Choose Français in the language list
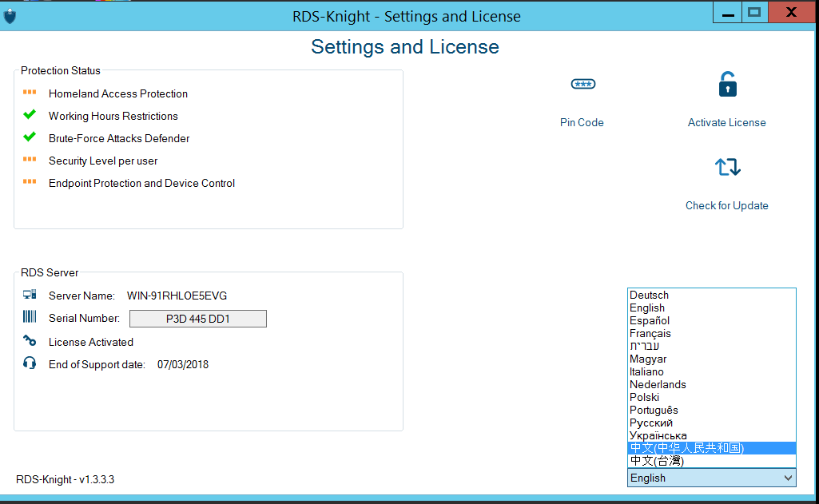Viewport: 819px width, 504px height. [650, 334]
